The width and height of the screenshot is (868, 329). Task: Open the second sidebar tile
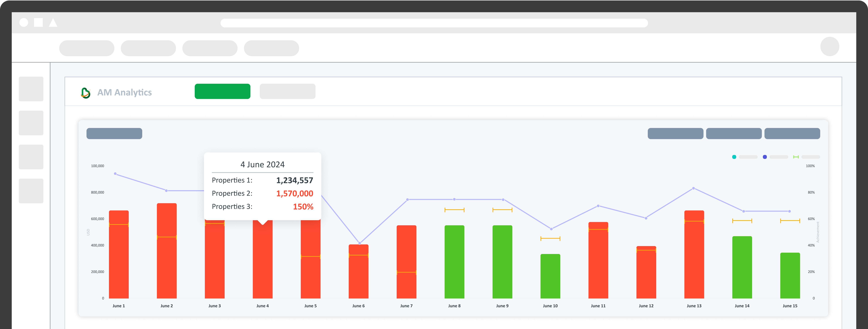(x=31, y=123)
